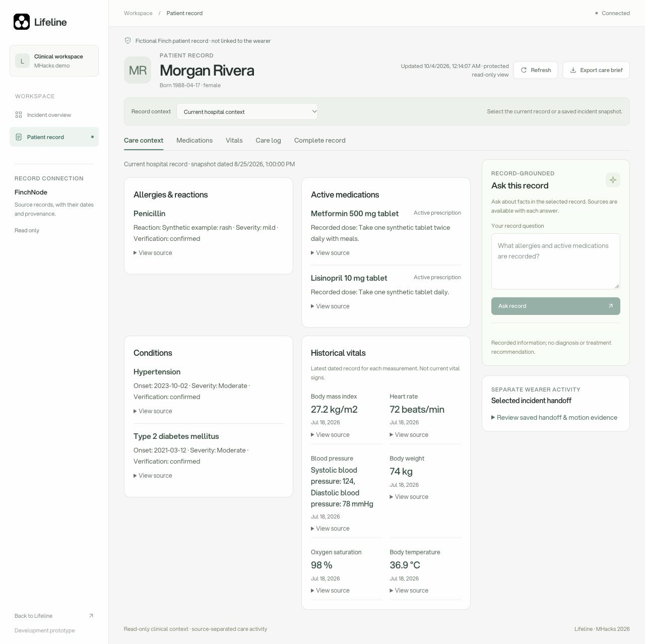Expand View source under Lisinopril 10 mg tablet
645x644 pixels.
click(x=330, y=306)
